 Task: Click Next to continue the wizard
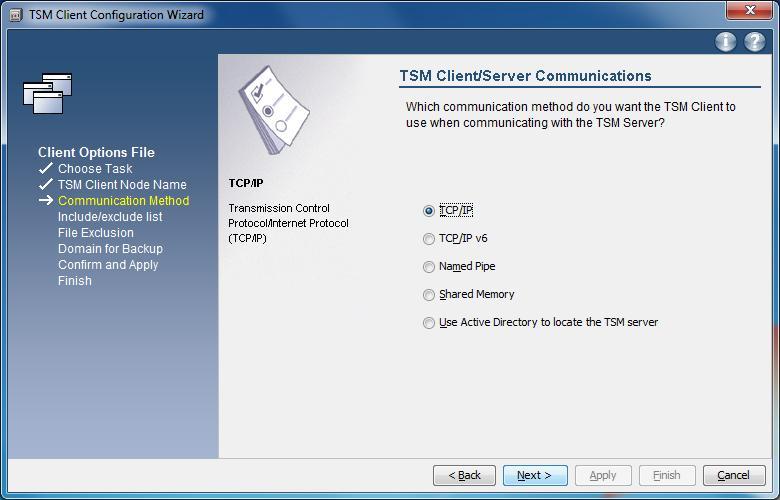click(x=535, y=475)
